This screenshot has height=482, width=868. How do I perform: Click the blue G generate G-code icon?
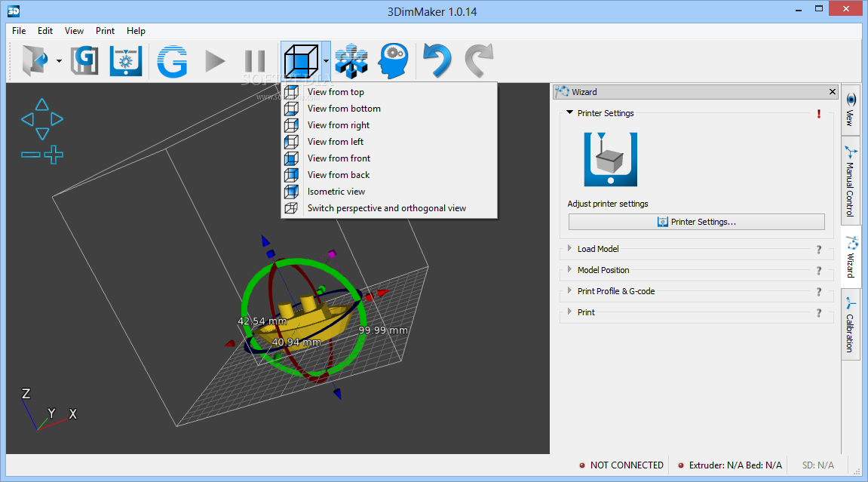172,60
